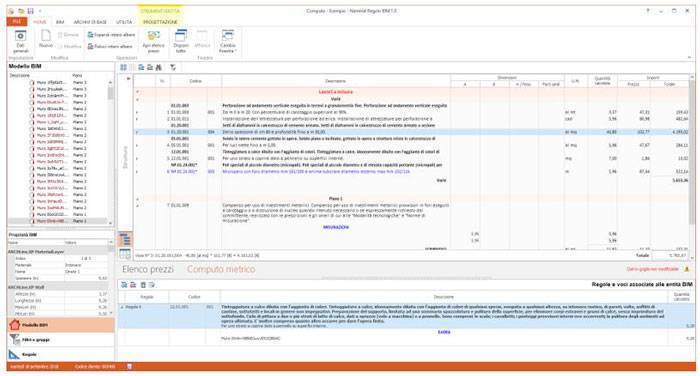Select the Regola 4 rule row
Screen dimensions: 700x376
pyautogui.click(x=406, y=316)
